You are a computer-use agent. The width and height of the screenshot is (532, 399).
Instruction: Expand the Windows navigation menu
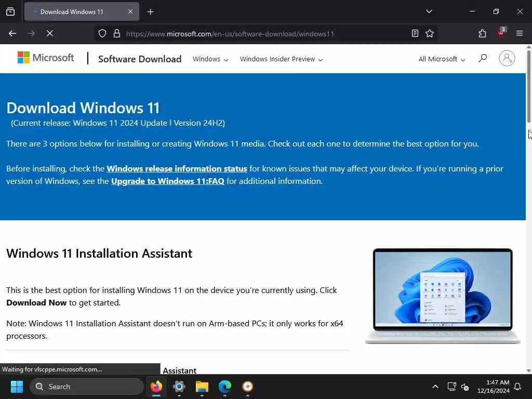click(210, 59)
